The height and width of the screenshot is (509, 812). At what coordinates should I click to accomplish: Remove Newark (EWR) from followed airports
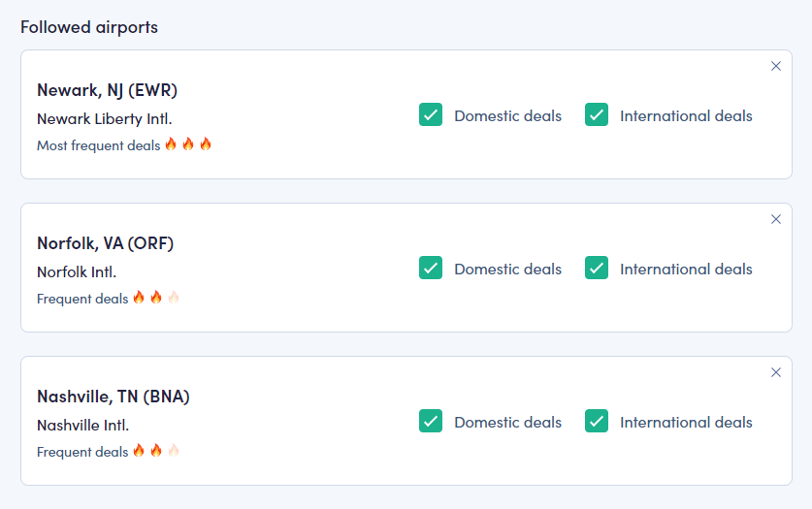click(x=775, y=66)
